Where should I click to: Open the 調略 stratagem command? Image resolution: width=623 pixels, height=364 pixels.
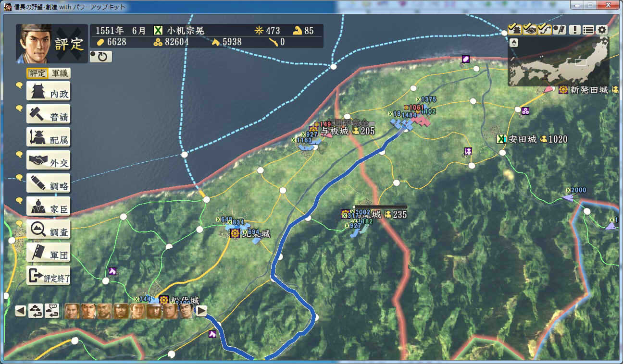coord(48,183)
